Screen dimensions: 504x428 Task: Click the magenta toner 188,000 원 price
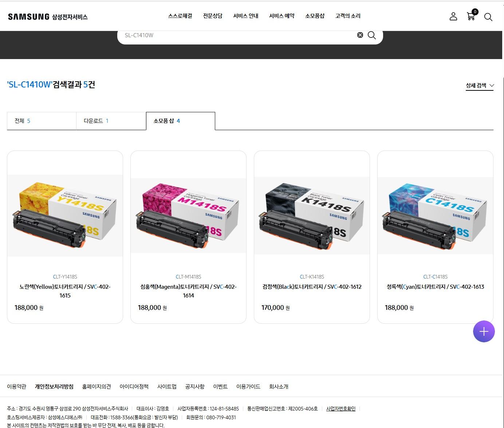[152, 308]
